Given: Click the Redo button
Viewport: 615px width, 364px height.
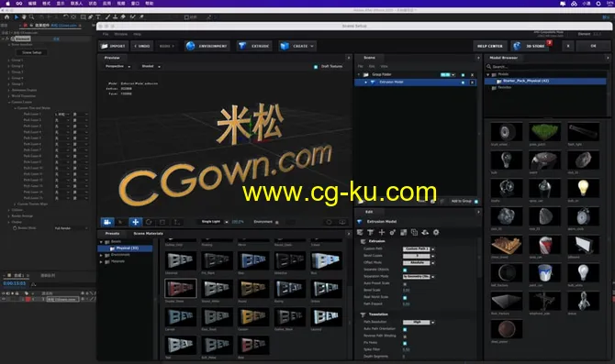Looking at the screenshot, I should (166, 46).
